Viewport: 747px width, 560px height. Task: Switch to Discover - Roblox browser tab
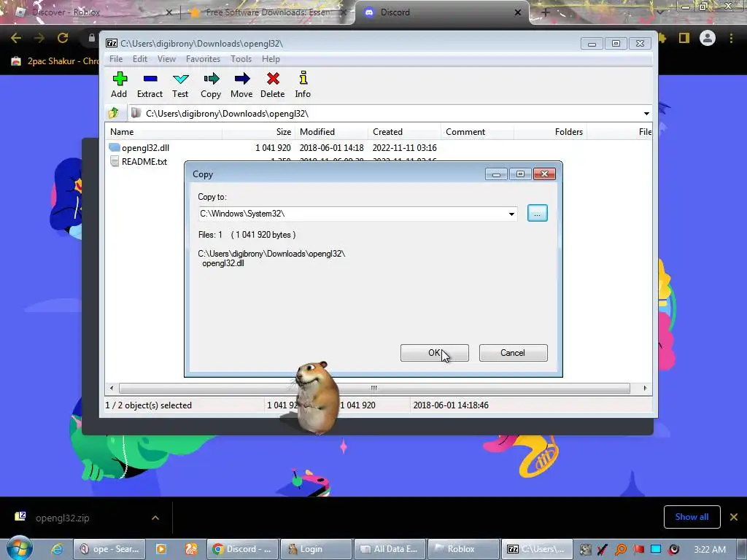90,12
